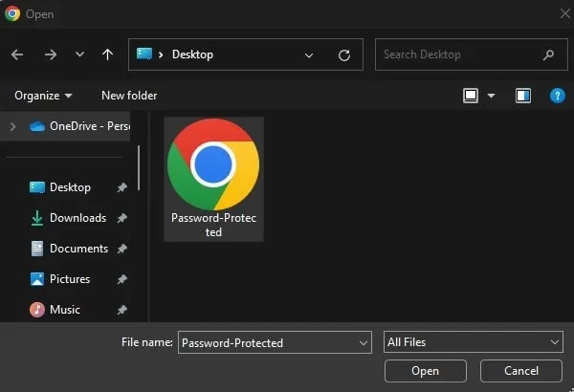Screen dimensions: 574x392
Task: Go up one folder level
Action: [107, 54]
